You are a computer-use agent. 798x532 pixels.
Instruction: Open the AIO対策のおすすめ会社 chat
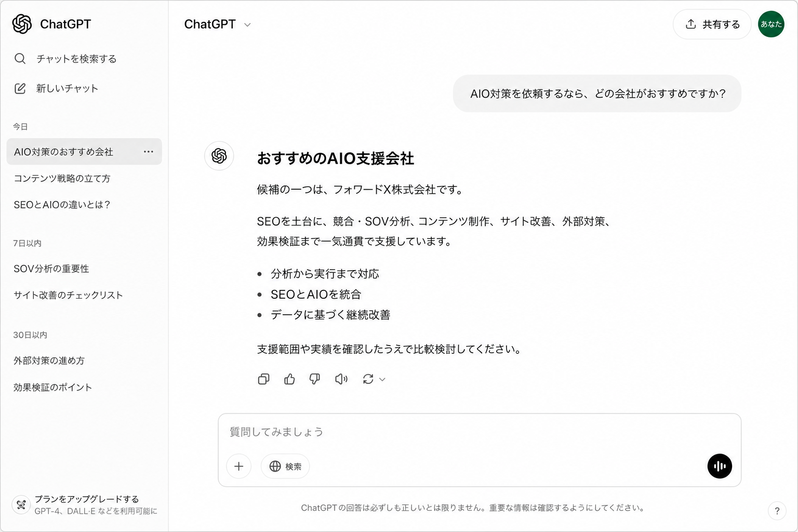pyautogui.click(x=84, y=152)
